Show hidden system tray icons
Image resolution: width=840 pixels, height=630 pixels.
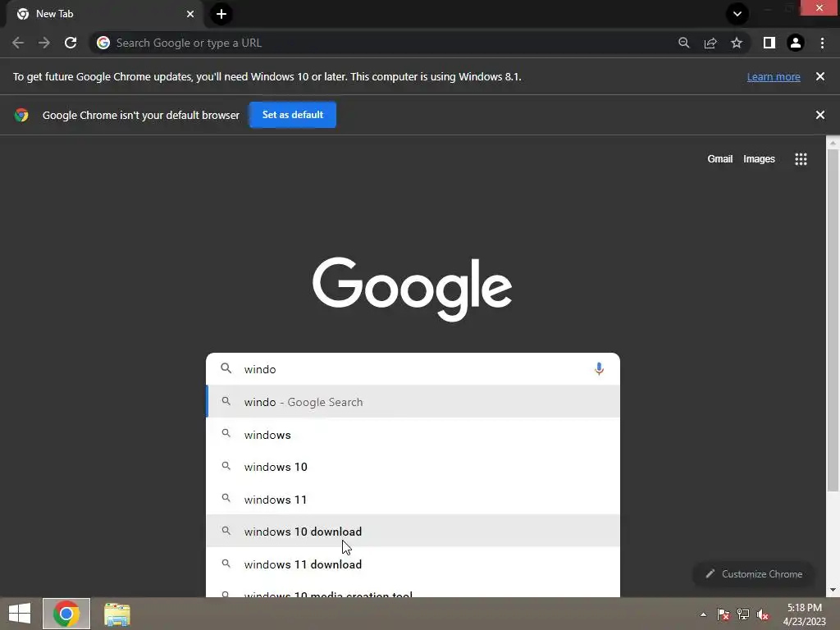(x=703, y=614)
